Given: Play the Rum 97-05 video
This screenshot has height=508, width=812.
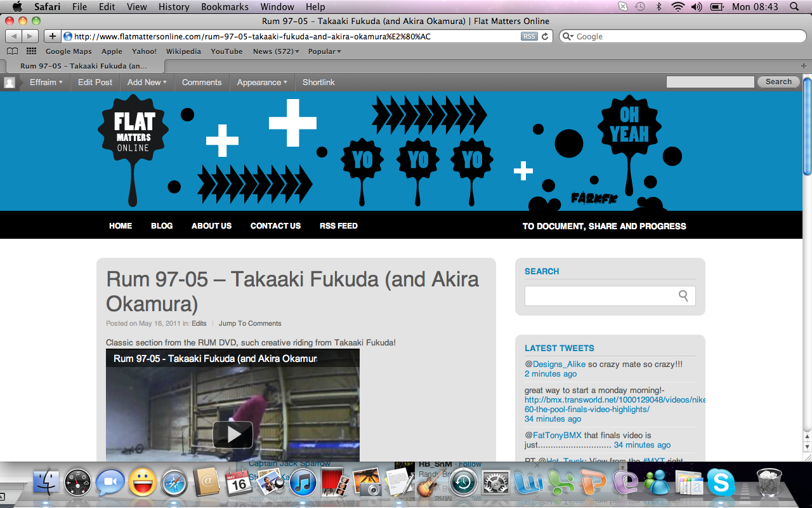Looking at the screenshot, I should (x=233, y=434).
